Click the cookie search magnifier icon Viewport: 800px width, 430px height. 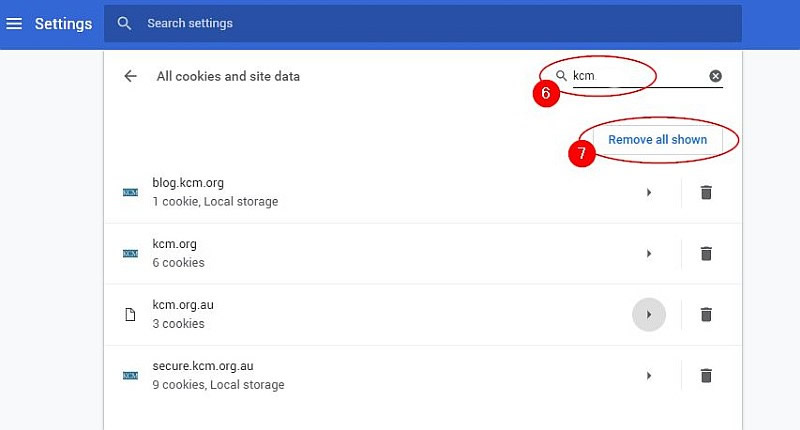[x=561, y=76]
